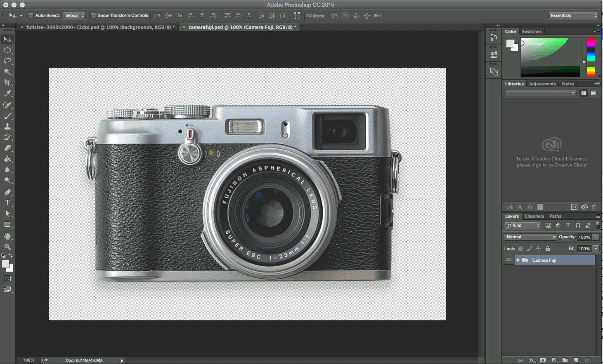Select the Pen tool
The width and height of the screenshot is (603, 364).
pyautogui.click(x=7, y=192)
